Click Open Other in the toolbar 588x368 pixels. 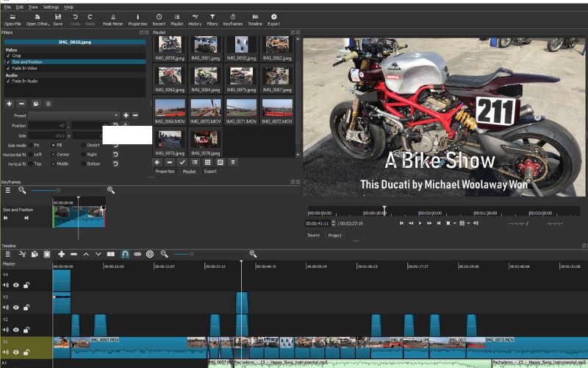[37, 20]
